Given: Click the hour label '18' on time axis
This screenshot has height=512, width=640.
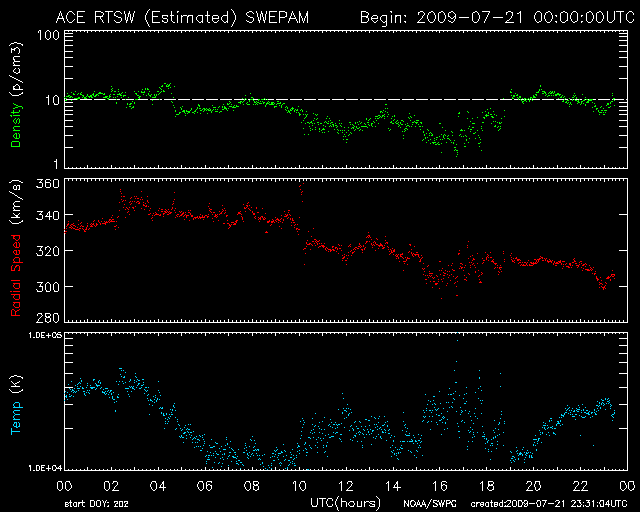Looking at the screenshot, I should tap(487, 486).
